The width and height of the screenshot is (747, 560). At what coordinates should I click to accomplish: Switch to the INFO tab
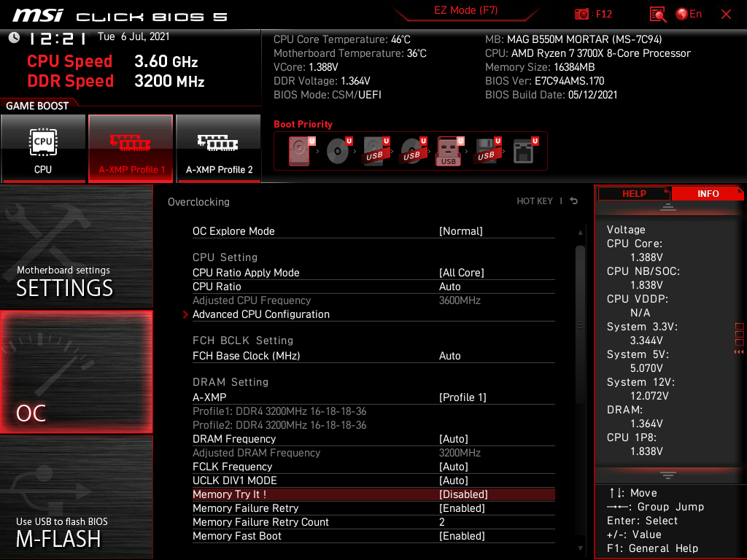(708, 193)
